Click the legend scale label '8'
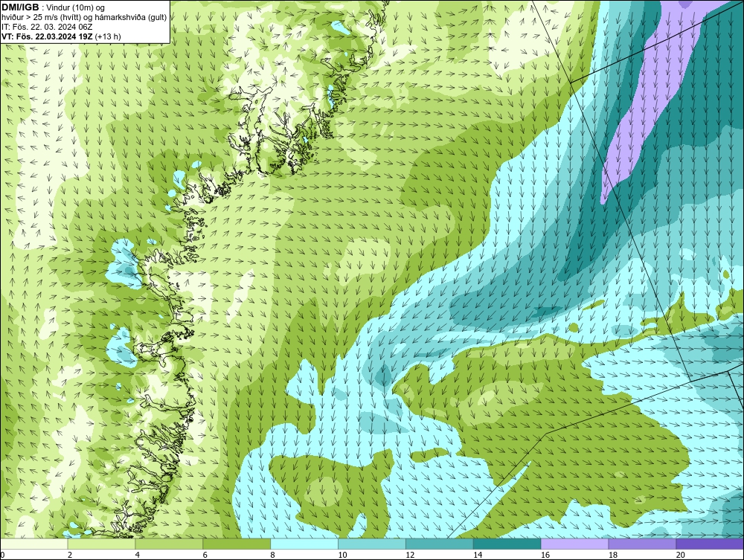 click(x=272, y=555)
